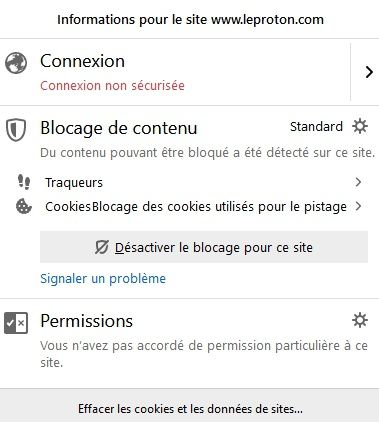Expand the Traqueurs chevron

pos(358,182)
